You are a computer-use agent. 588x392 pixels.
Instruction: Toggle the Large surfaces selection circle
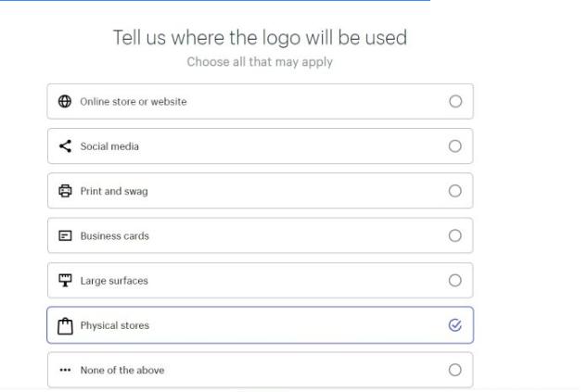tap(454, 281)
